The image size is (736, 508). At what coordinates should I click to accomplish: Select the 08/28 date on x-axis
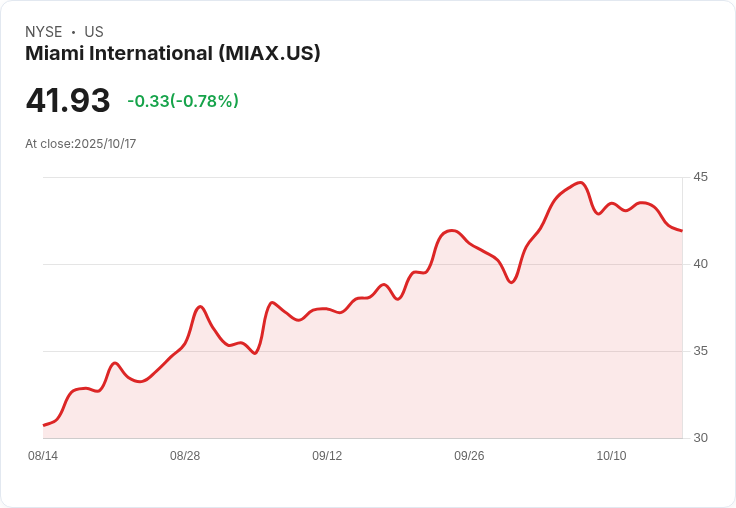tap(185, 456)
